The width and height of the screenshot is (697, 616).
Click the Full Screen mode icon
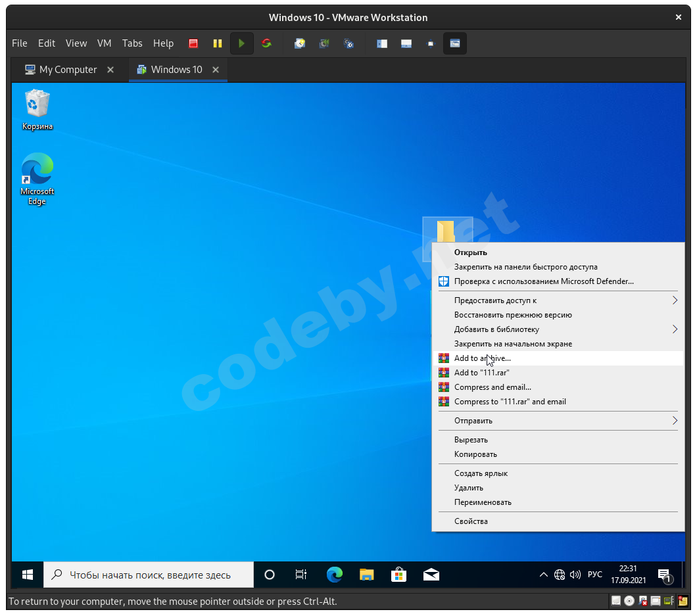tap(430, 43)
